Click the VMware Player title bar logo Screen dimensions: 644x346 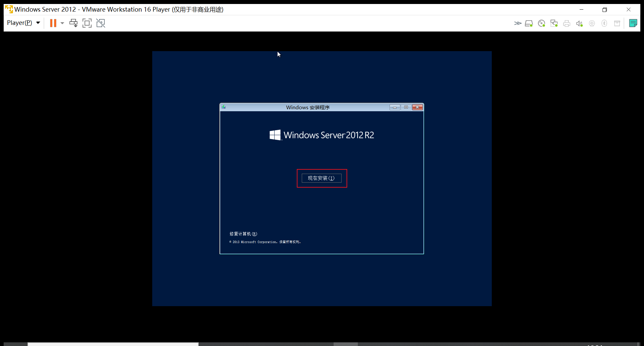9,9
